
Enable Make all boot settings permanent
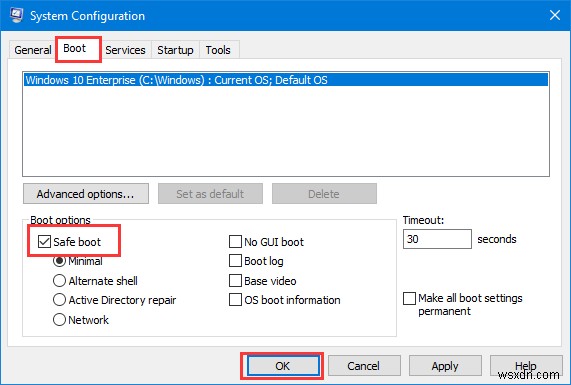point(409,298)
